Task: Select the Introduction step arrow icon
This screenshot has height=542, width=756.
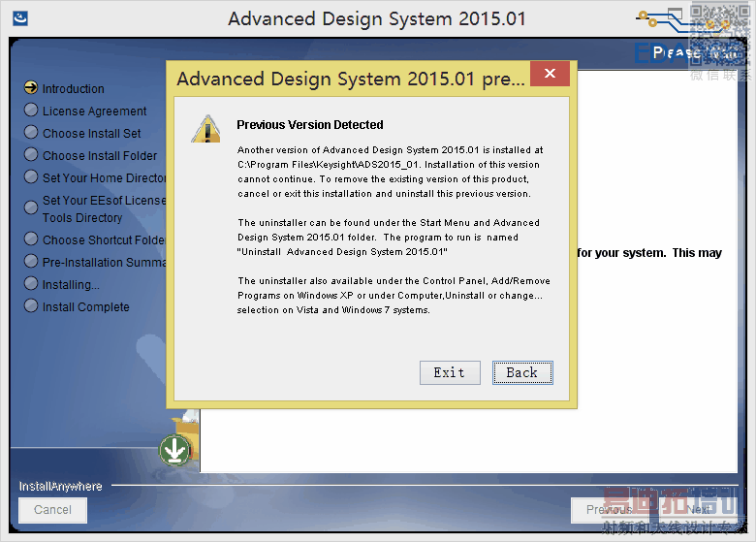Action: coord(31,88)
